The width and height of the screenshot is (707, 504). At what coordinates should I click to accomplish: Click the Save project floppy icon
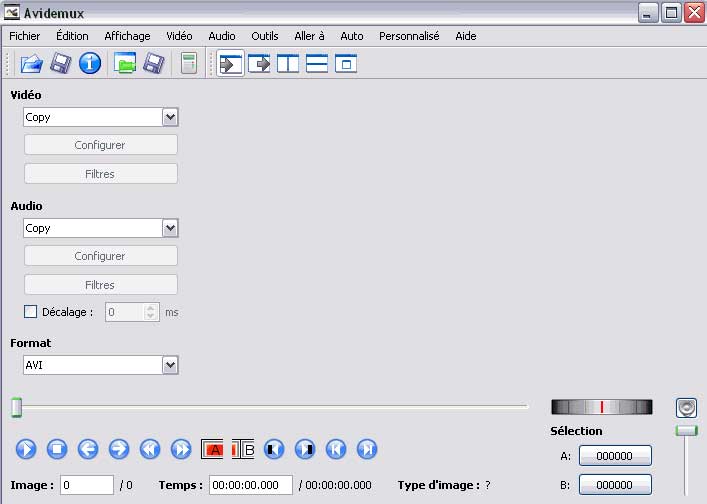click(x=154, y=64)
